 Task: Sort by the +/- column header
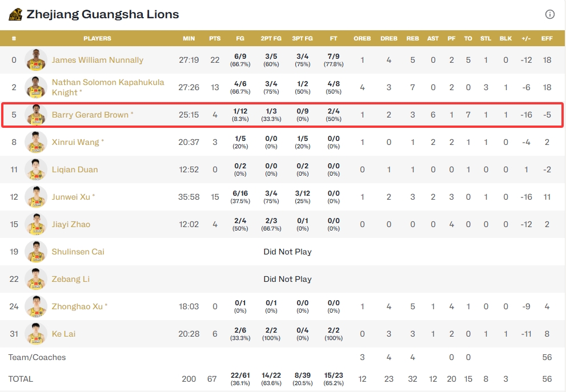tap(526, 39)
